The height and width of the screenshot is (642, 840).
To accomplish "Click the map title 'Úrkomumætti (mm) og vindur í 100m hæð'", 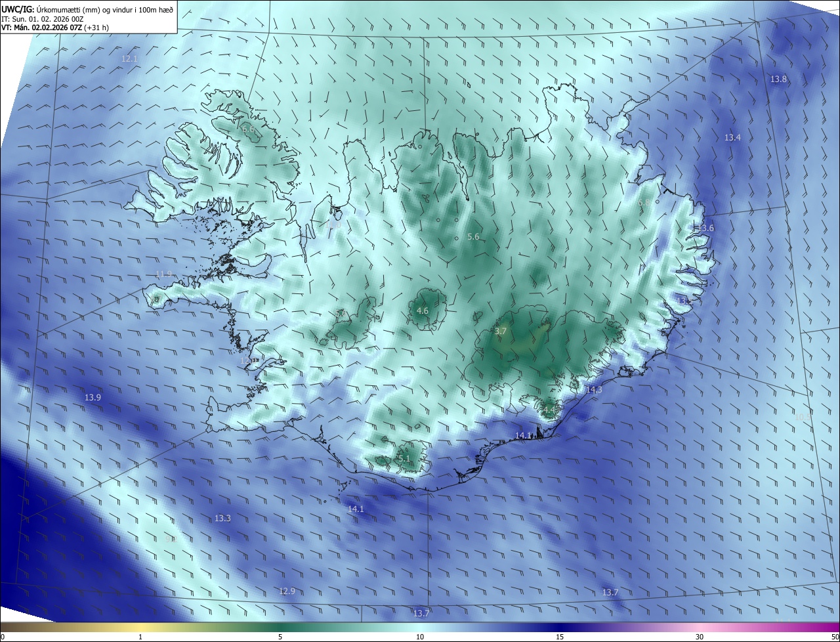I will (x=106, y=9).
